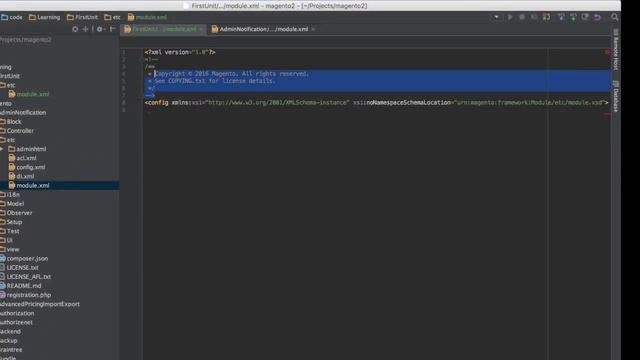Click the Scroll from Source target icon
Screen dimensions: 640x360
tap(75, 29)
